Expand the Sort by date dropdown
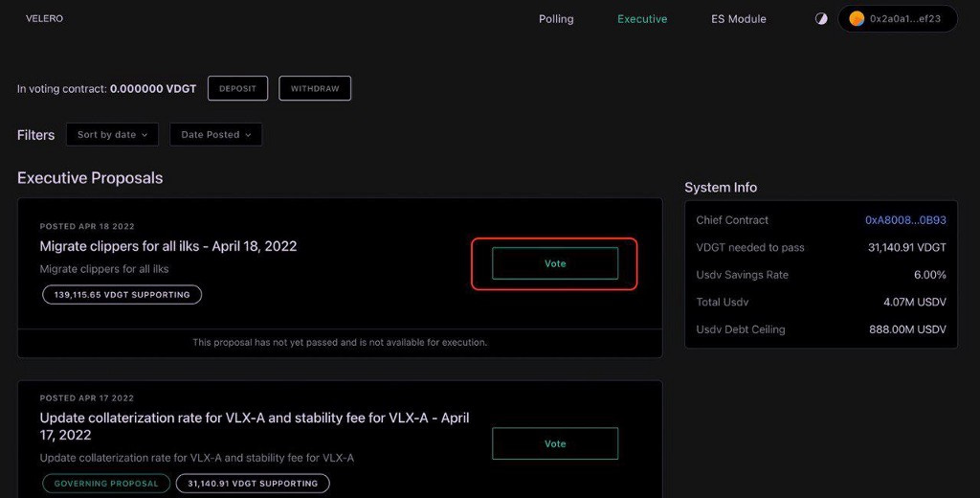Viewport: 980px width, 498px height. tap(112, 135)
